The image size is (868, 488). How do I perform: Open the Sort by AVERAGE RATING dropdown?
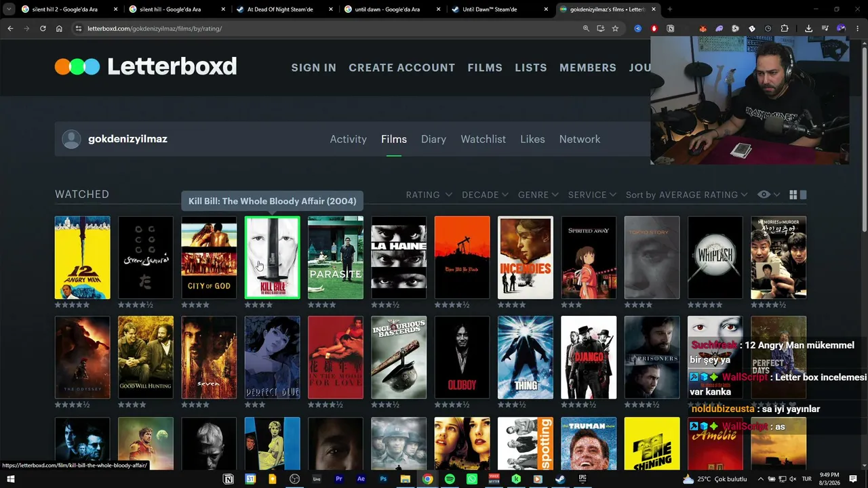coord(686,195)
